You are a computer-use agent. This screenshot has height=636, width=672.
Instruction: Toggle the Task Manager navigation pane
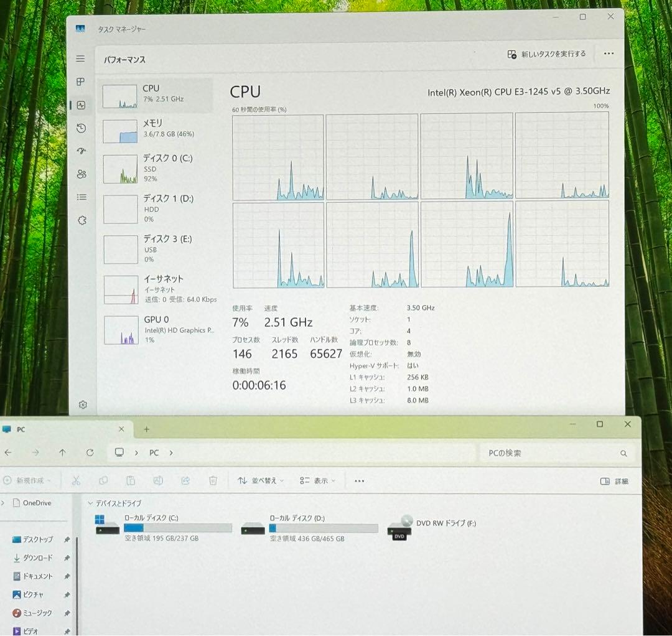click(x=80, y=58)
